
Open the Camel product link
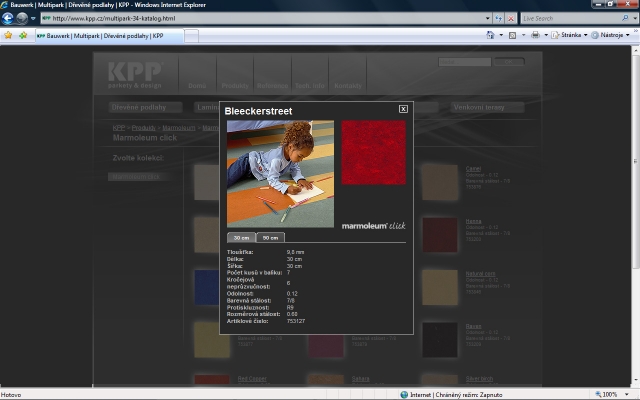click(x=473, y=169)
